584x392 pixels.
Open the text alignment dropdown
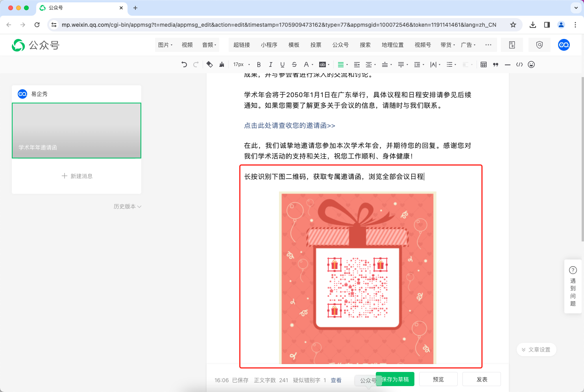(x=343, y=64)
